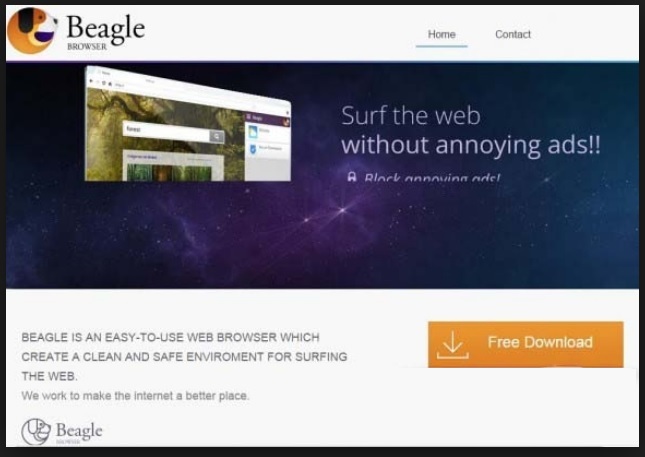This screenshot has width=645, height=457.
Task: Click the back arrow in the mockup toolbar
Action: pos(91,81)
